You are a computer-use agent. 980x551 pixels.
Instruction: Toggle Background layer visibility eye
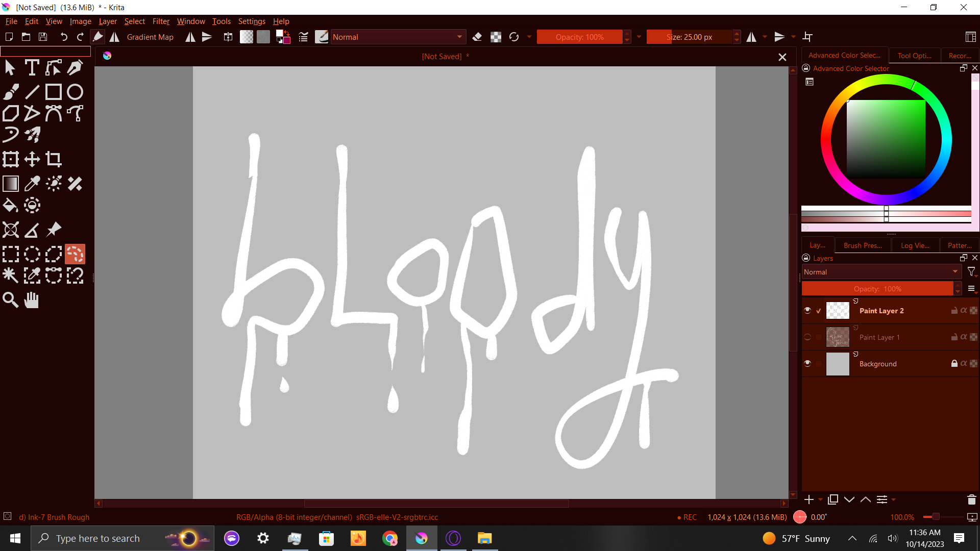pos(807,363)
